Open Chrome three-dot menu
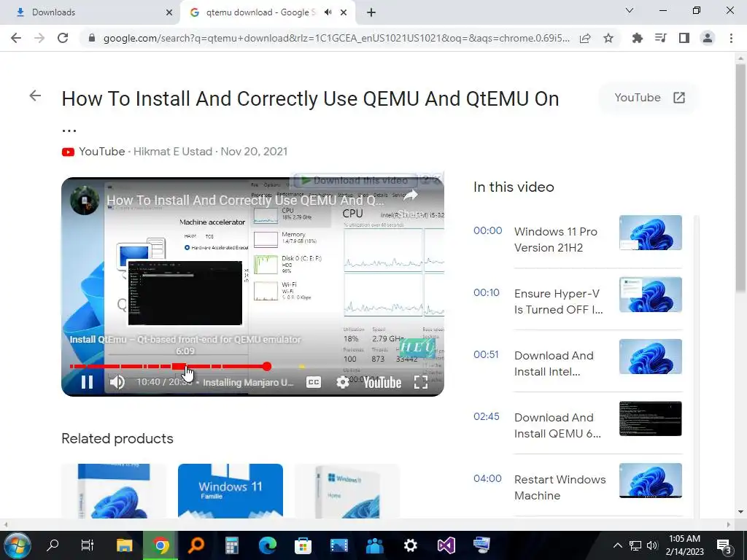 [731, 38]
